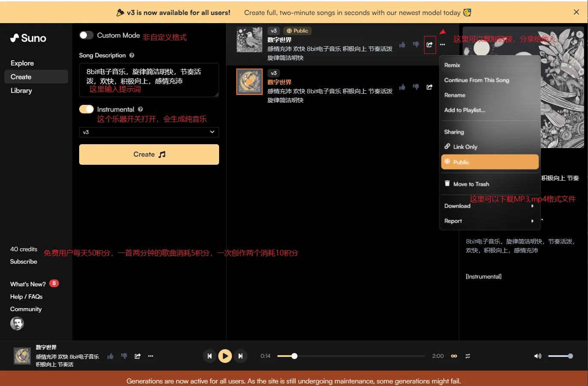Screen dimensions: 588x386
Task: Toggle the infinite loop icon in player
Action: [x=454, y=356]
